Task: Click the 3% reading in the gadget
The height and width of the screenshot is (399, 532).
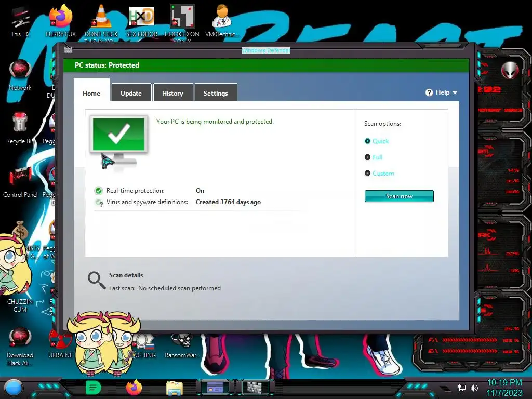Action: 514,270
